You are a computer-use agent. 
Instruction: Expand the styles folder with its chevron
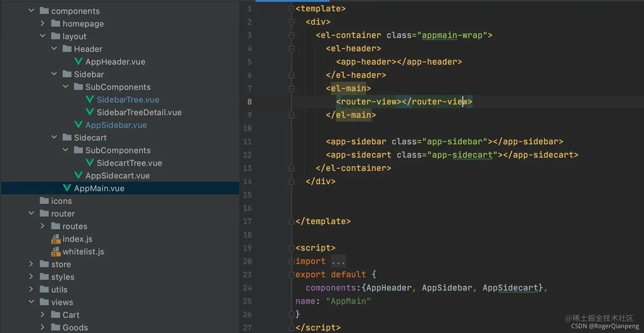(31, 277)
